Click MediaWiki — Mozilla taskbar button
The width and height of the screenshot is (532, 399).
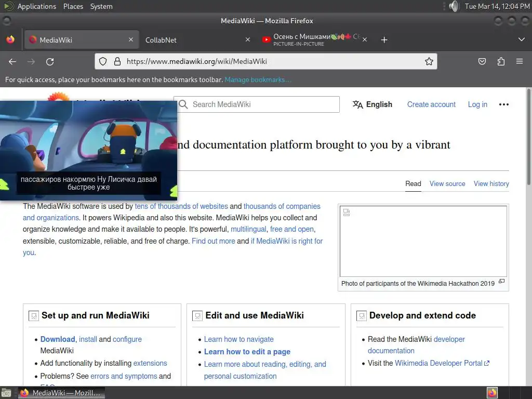click(61, 393)
